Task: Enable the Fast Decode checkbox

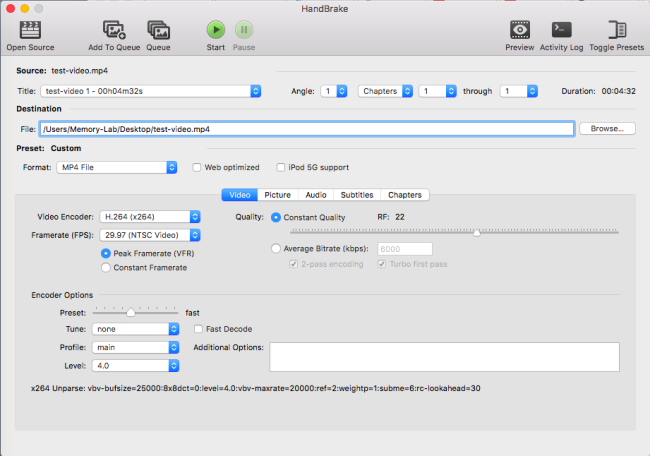Action: (199, 329)
